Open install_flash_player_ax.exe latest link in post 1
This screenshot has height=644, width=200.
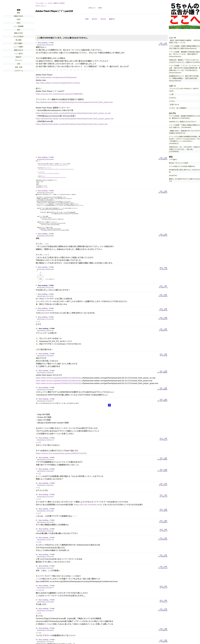73,113
